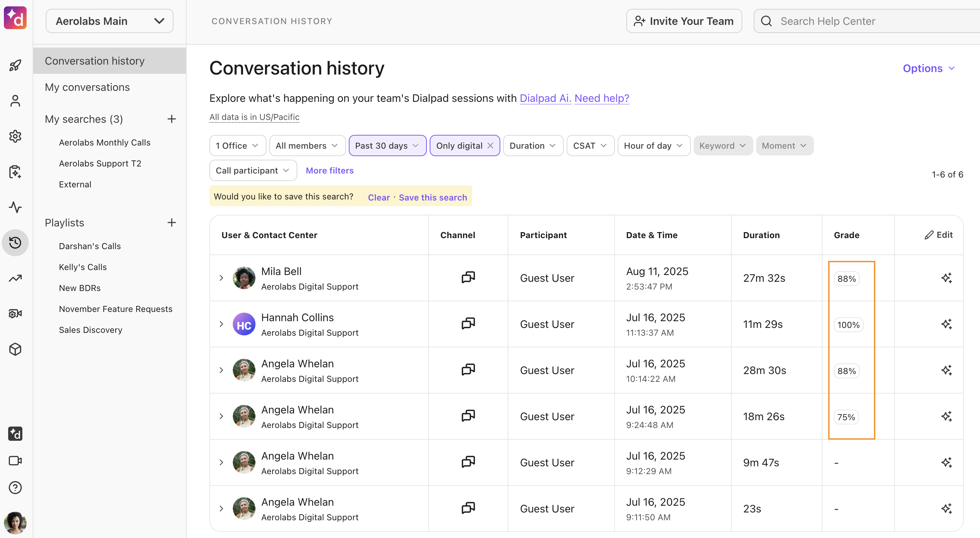Open the analytics trend arrow sidebar icon
This screenshot has height=538, width=980.
[x=15, y=278]
